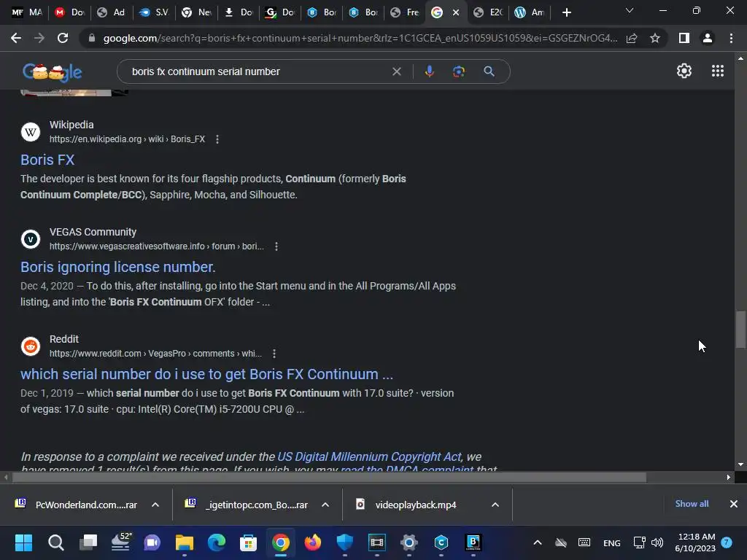
Task: Open Microsoft Edge from the taskbar
Action: 216,542
